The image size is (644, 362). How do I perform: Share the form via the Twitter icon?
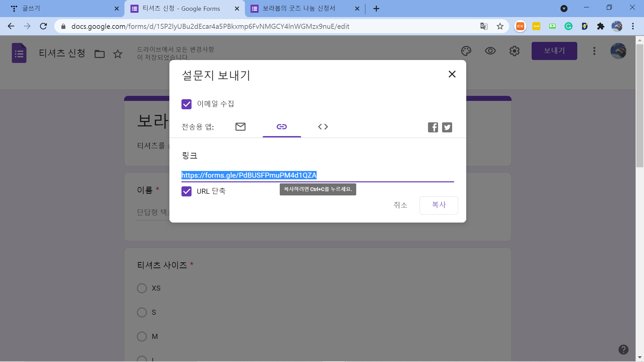(447, 127)
